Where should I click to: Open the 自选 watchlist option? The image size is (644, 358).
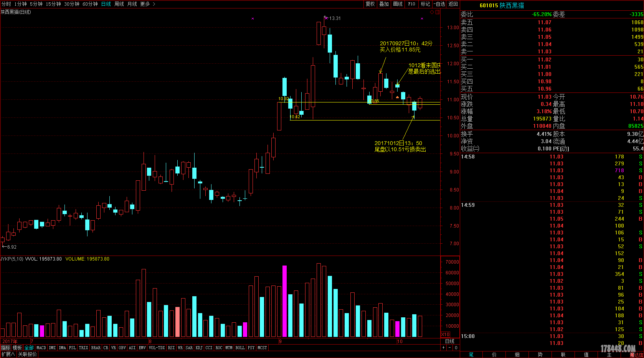[439, 4]
